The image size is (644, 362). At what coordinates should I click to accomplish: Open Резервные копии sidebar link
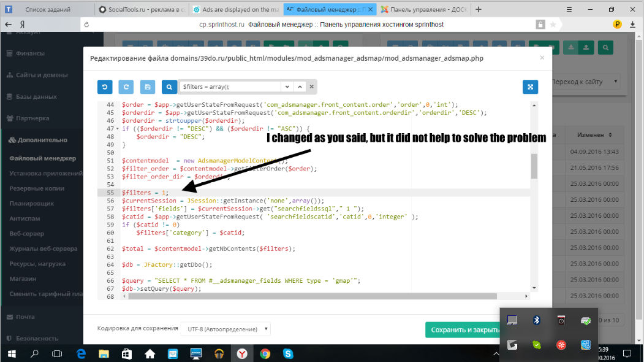coord(37,188)
